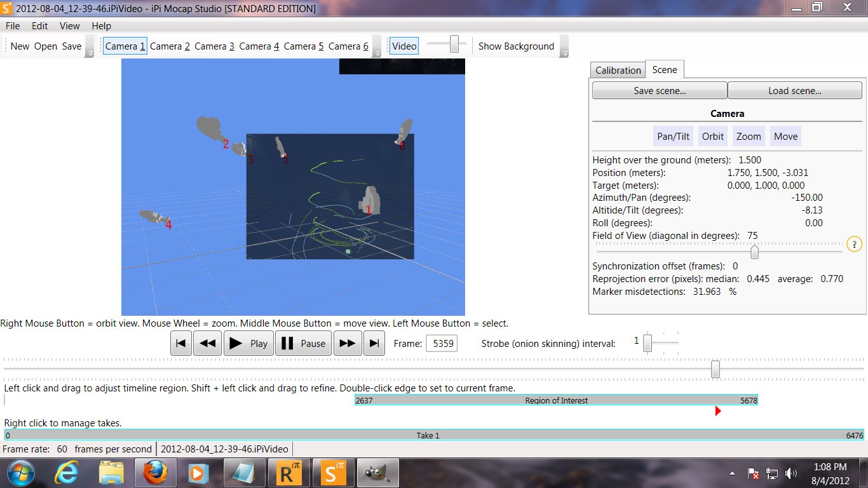Viewport: 868px width, 488px height.
Task: Click the strobe interval slider thumb
Action: pyautogui.click(x=648, y=343)
